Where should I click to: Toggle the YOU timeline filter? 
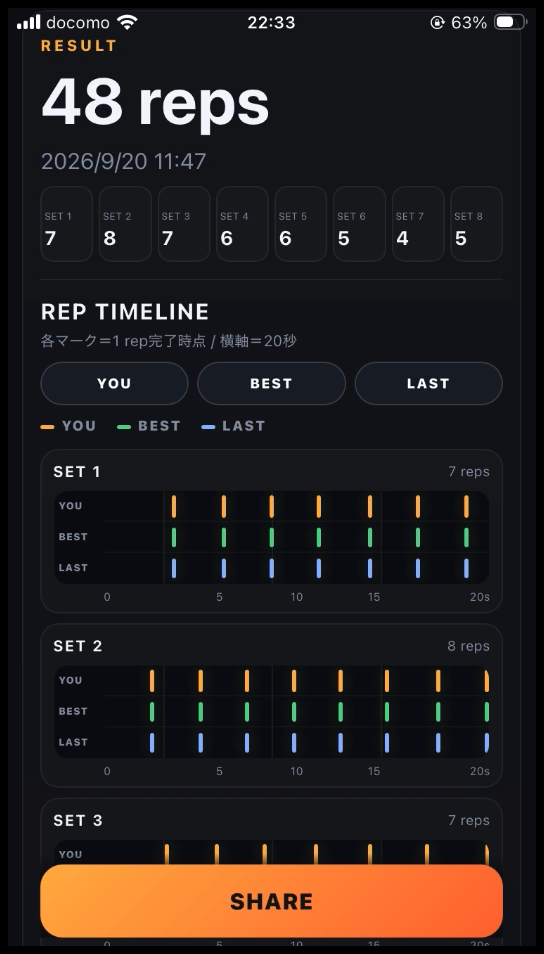coord(114,383)
